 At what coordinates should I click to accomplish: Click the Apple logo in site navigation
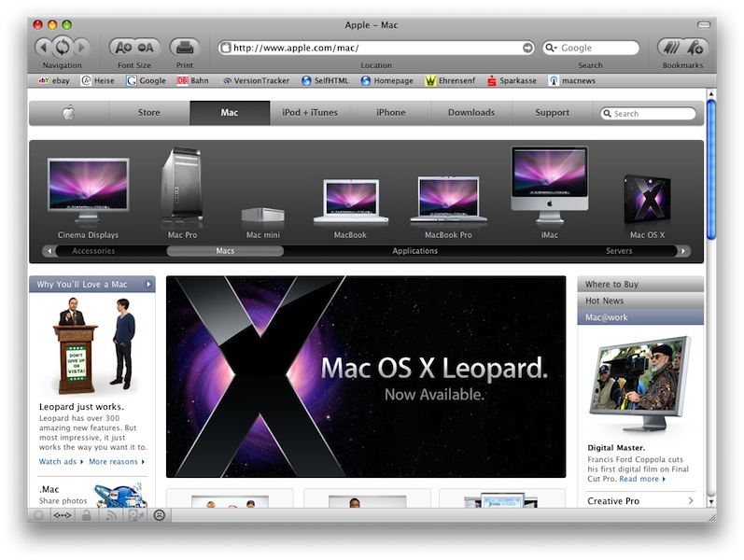pos(69,113)
